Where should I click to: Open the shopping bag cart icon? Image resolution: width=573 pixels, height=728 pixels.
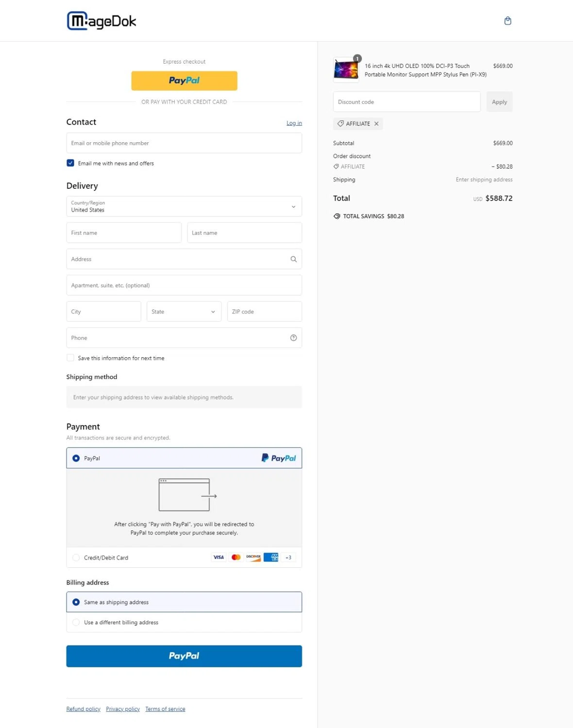point(508,21)
